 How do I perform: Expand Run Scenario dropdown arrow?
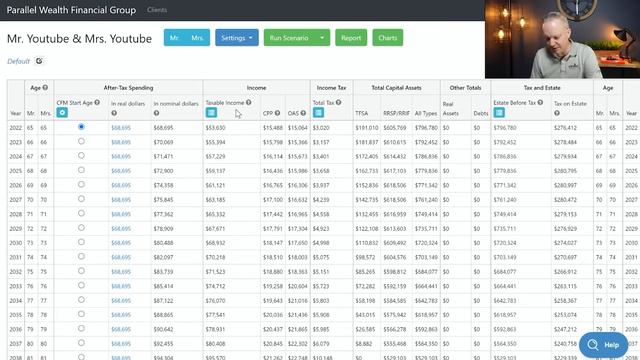click(x=322, y=38)
